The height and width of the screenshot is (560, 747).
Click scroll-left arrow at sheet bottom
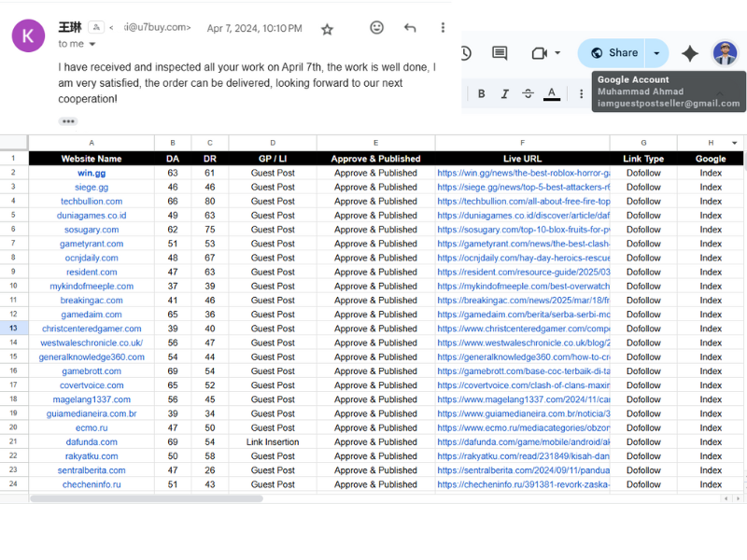(x=726, y=498)
